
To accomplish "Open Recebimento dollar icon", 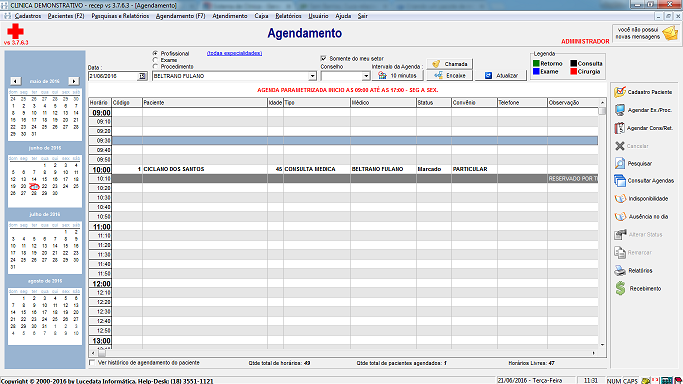I will 620,288.
